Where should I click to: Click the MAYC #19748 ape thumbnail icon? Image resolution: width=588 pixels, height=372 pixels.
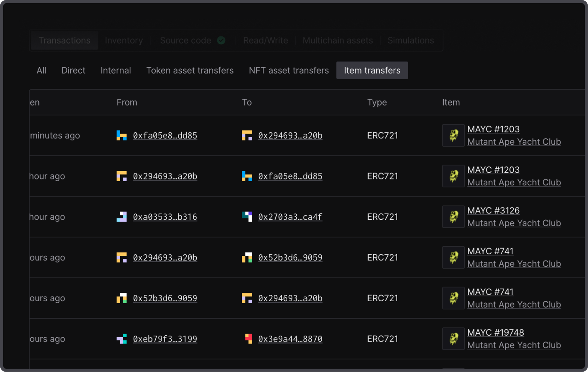coord(453,339)
